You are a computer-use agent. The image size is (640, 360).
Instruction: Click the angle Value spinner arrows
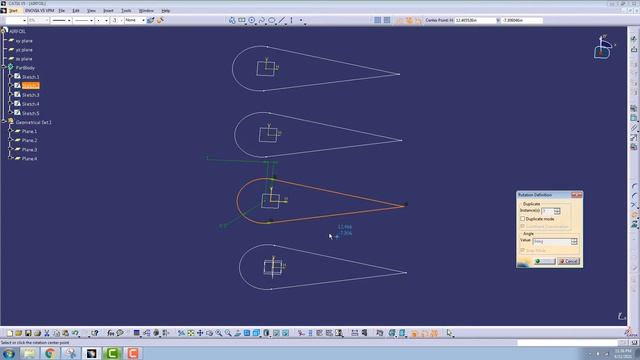[574, 241]
